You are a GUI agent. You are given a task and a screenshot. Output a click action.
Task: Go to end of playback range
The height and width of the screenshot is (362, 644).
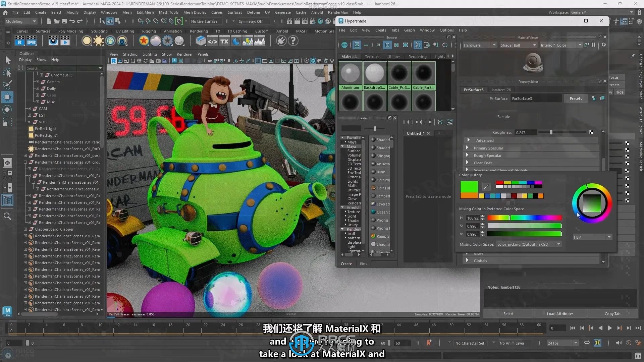tap(638, 328)
